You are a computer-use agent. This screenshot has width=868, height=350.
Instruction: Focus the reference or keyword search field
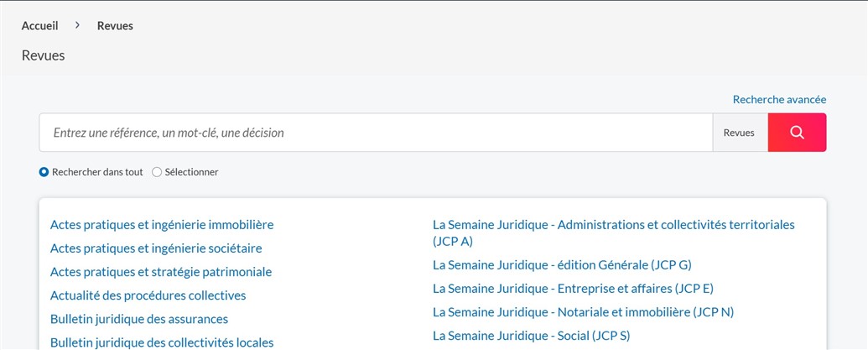point(376,133)
